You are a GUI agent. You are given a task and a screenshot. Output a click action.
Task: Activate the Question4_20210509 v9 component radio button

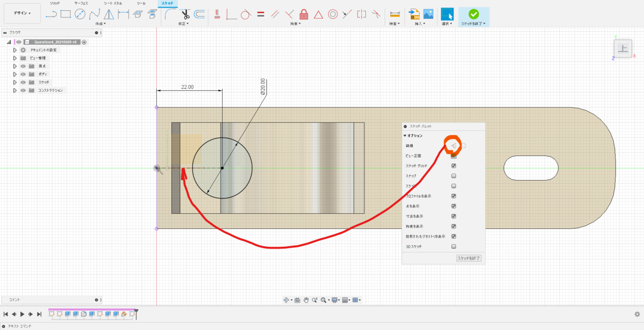coord(84,42)
